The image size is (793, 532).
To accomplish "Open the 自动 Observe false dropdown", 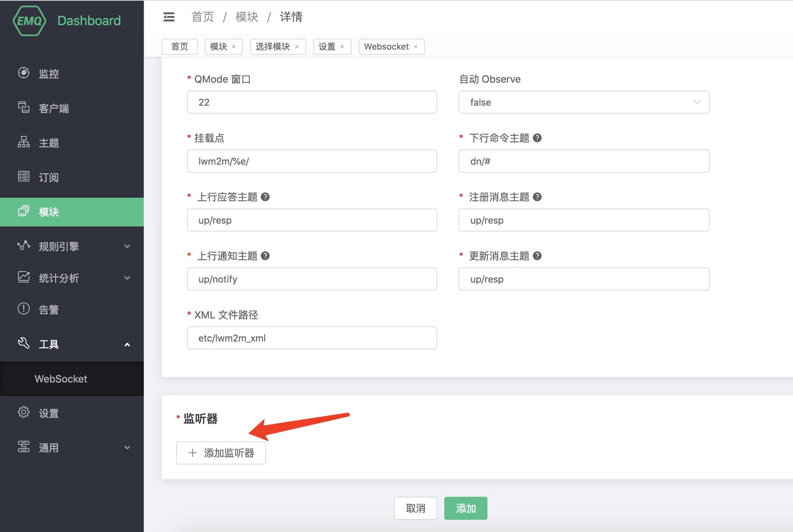I will tap(583, 102).
